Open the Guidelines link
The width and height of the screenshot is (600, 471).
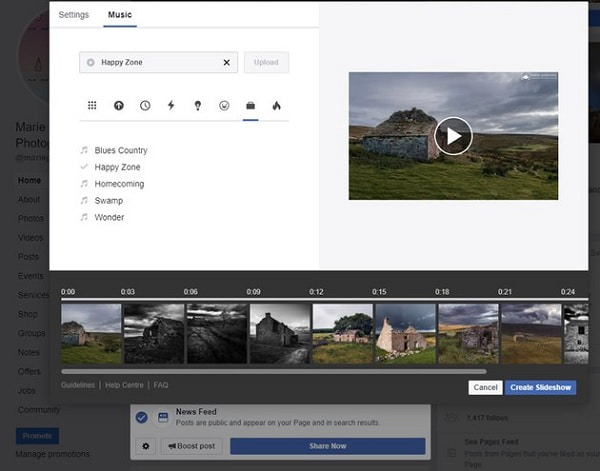78,385
